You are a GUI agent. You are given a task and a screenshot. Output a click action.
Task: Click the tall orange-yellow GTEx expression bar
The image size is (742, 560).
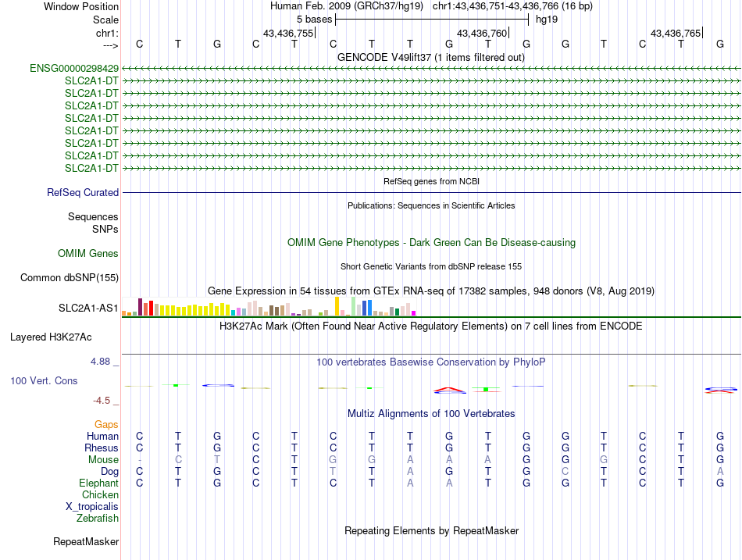coord(337,306)
